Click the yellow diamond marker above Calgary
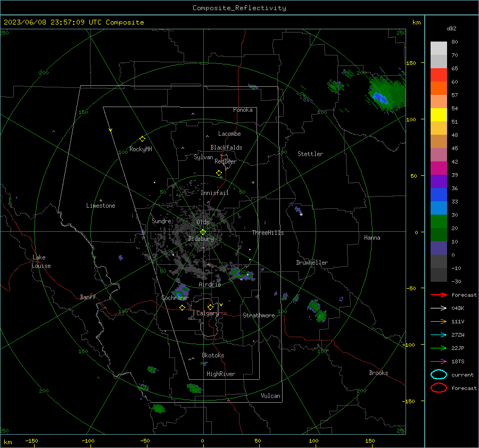Screen dimensions: 479x448 coord(210,307)
